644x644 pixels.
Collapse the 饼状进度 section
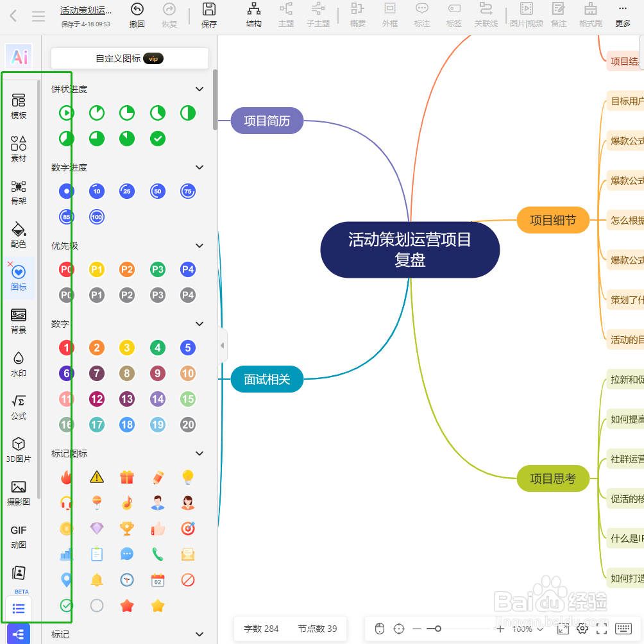click(199, 89)
